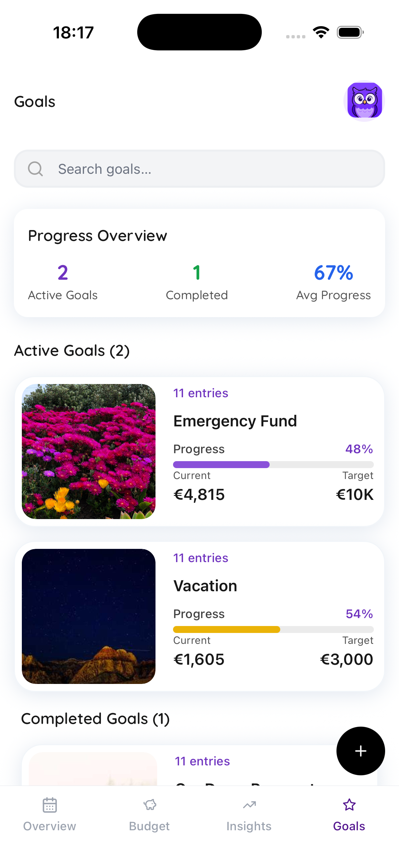
Task: Tap the 67% Avg Progress stat
Action: coord(333,281)
